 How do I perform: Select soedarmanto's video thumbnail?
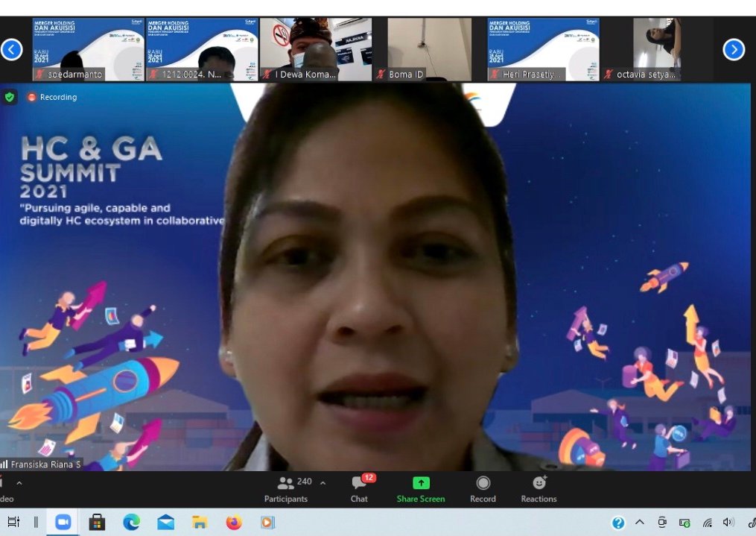pos(88,49)
